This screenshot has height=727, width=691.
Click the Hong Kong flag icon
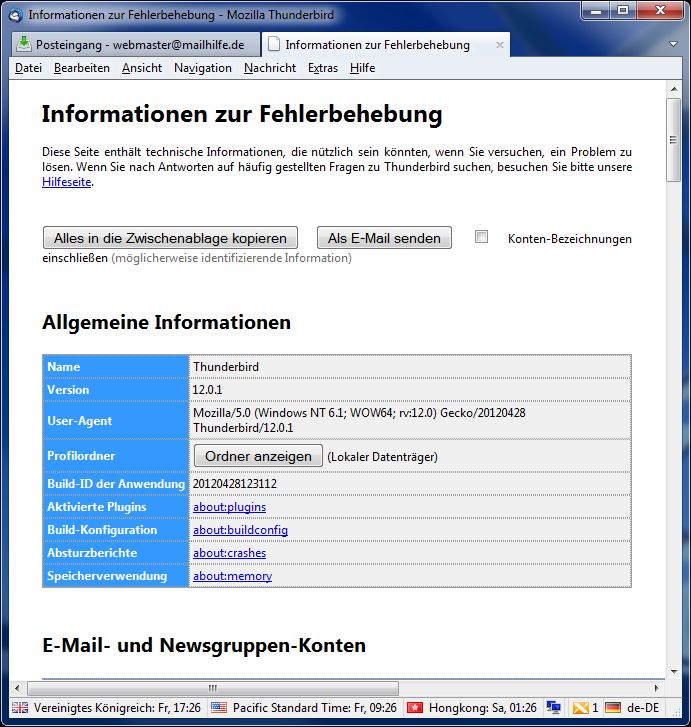click(415, 708)
